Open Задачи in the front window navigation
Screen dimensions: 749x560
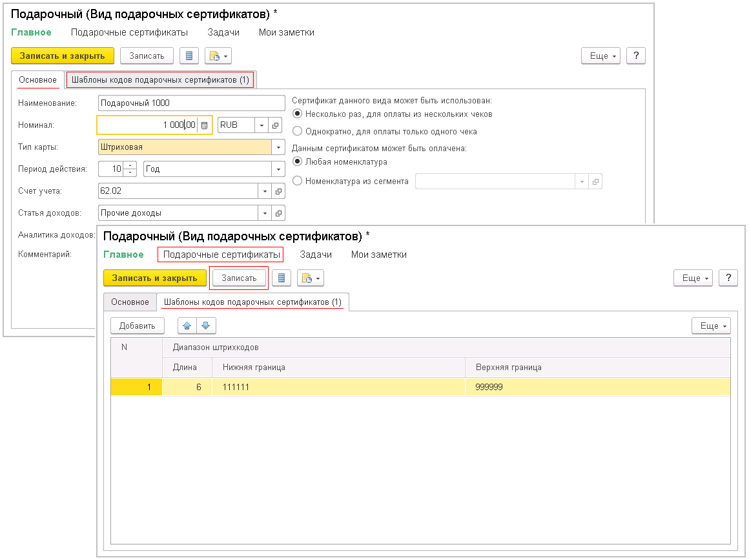pyautogui.click(x=316, y=254)
